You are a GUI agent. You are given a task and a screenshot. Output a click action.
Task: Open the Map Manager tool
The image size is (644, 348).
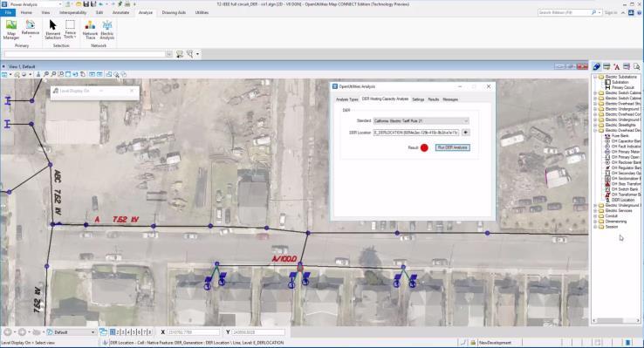[x=11, y=30]
